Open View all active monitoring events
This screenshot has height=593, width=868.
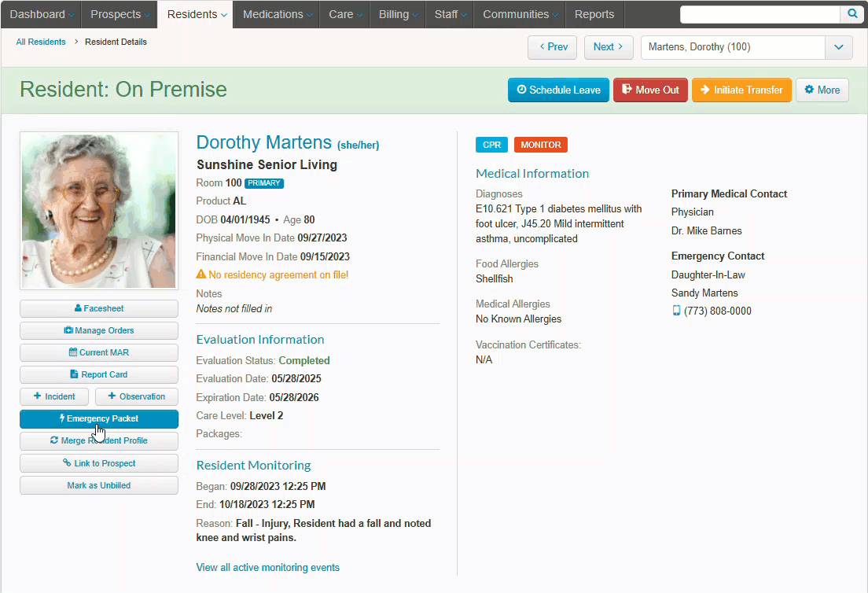(x=267, y=568)
